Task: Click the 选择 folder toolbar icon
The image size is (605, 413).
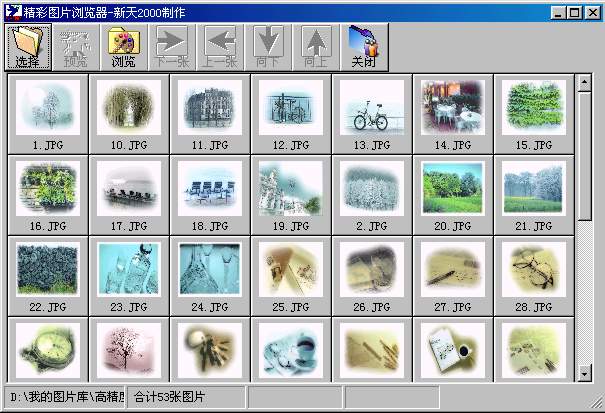Action: coord(28,47)
